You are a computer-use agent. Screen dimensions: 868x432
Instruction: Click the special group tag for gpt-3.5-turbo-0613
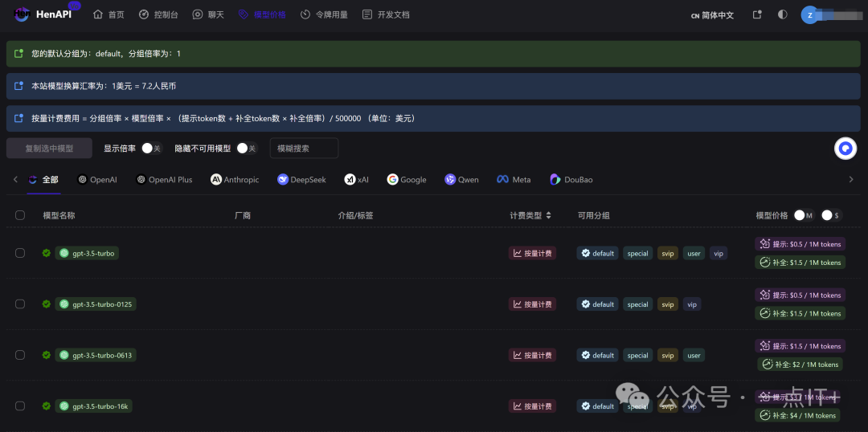pyautogui.click(x=637, y=355)
